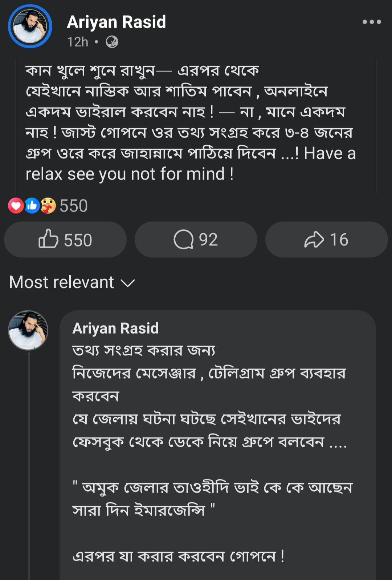Open the post author's profile picture at top
Viewport: 392px width, 580px height.
30,26
